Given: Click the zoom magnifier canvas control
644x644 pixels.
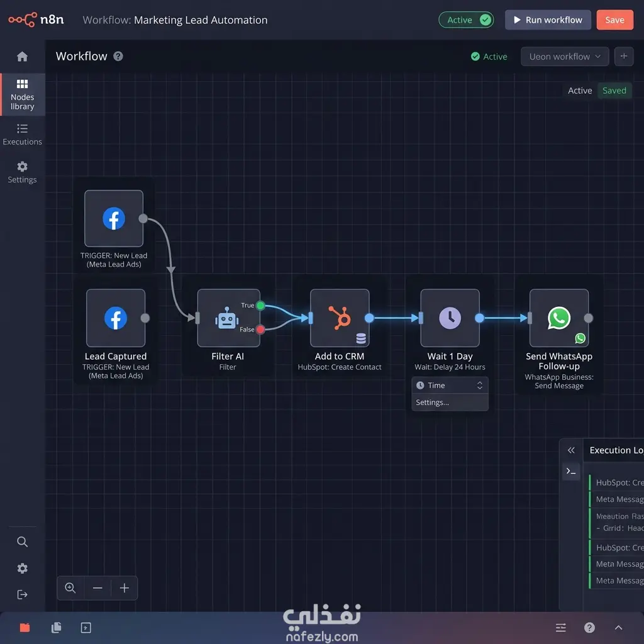Looking at the screenshot, I should click(x=70, y=588).
